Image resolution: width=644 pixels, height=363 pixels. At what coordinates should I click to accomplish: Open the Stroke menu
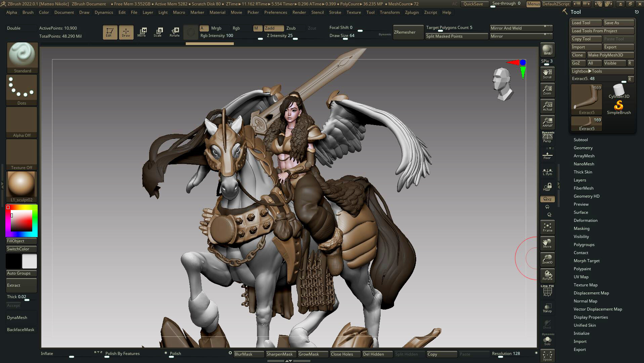pos(335,12)
